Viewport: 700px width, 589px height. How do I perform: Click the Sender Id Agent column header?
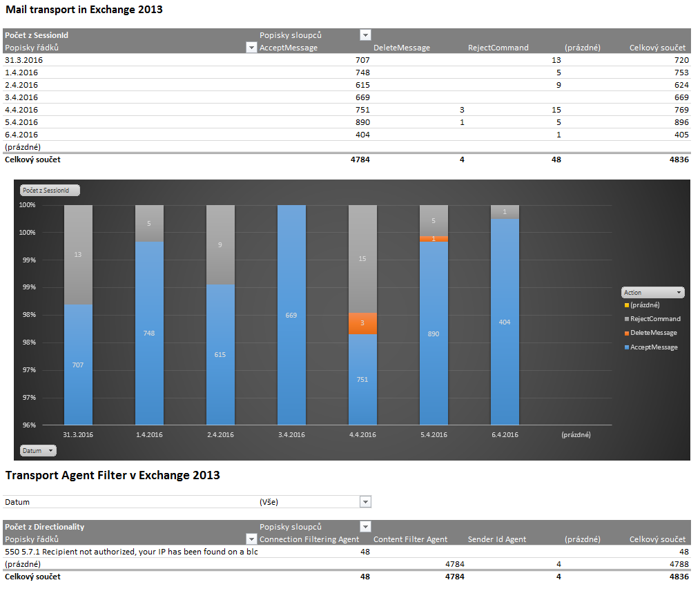(497, 539)
